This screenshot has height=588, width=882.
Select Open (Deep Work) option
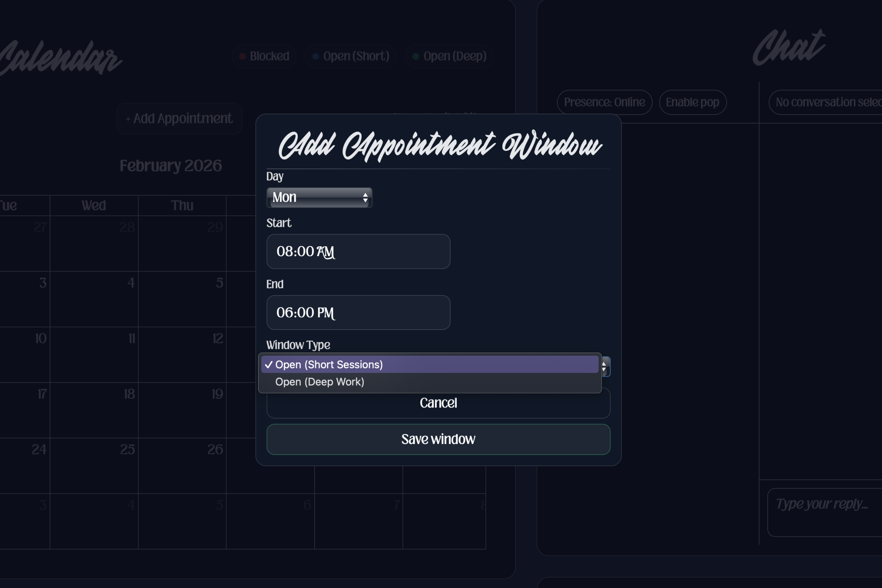tap(319, 382)
